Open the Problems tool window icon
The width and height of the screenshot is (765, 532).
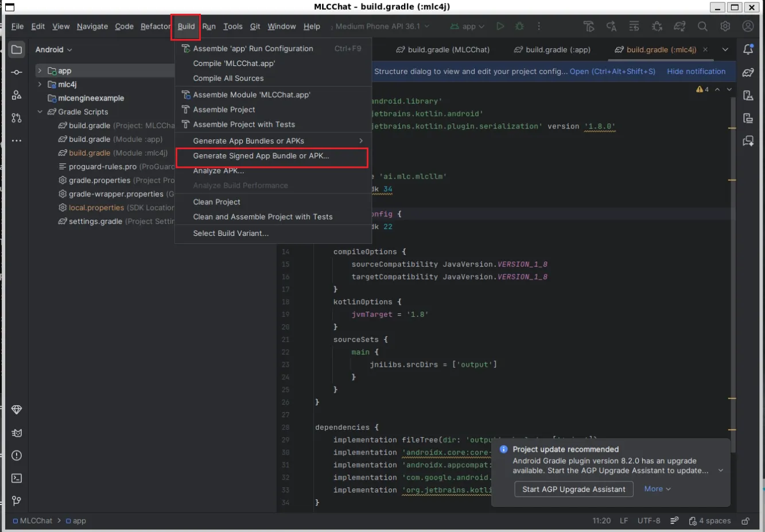point(17,456)
